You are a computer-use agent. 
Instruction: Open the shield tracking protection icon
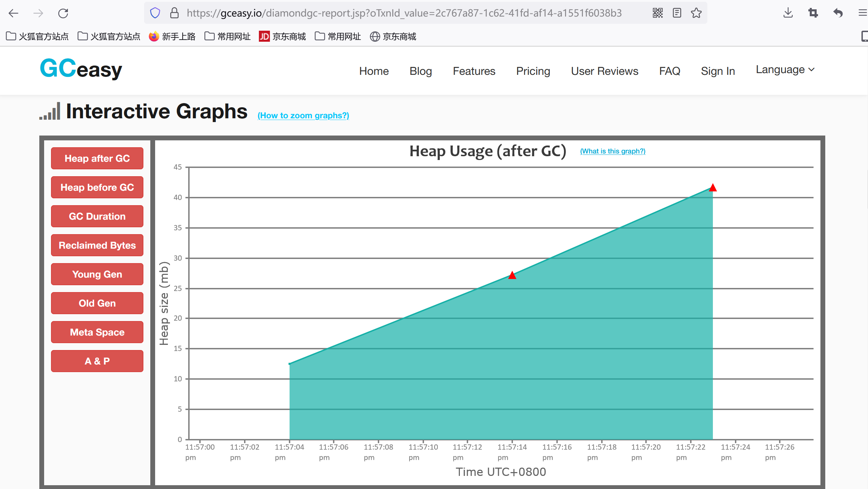tap(155, 13)
